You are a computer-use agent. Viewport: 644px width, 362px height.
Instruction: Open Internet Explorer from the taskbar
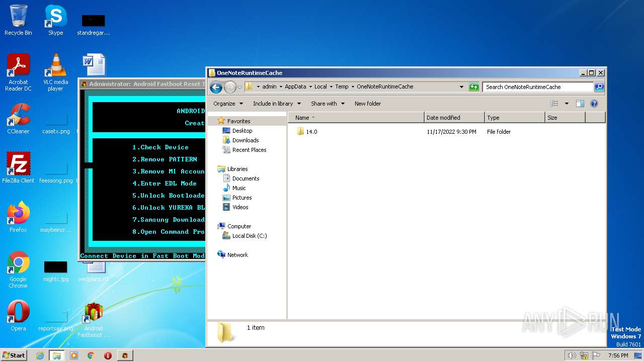pos(40,355)
